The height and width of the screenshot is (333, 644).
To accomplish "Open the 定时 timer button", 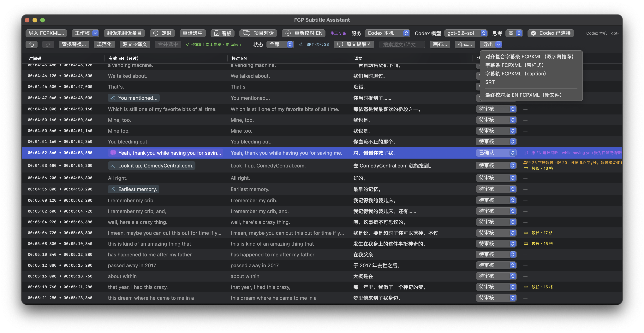I will point(162,33).
